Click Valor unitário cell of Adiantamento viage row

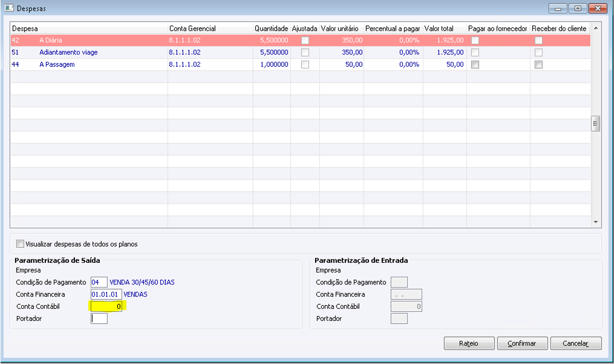coord(341,52)
